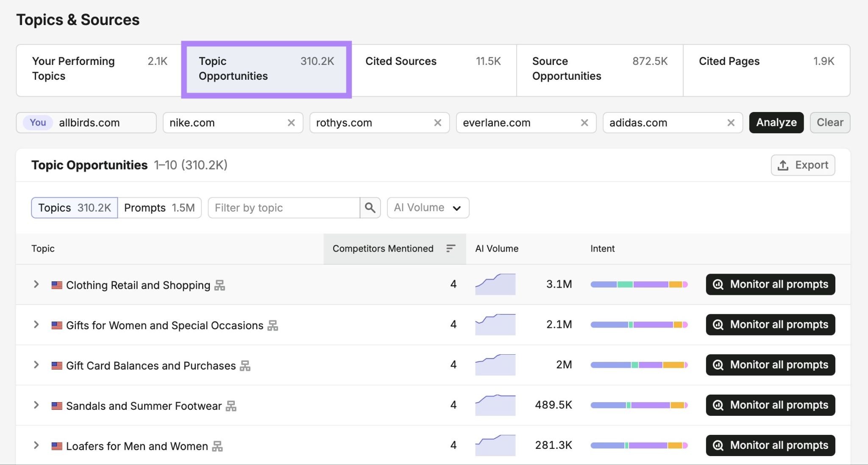Click US flag icon on Clothing Retail and Shopping row
Viewport: 868px width, 465px height.
pos(57,285)
